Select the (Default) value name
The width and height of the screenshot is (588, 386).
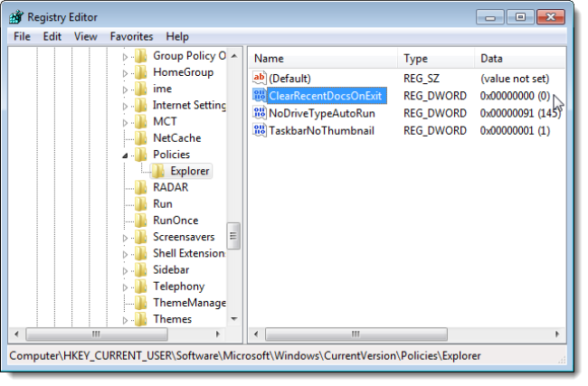pos(289,79)
